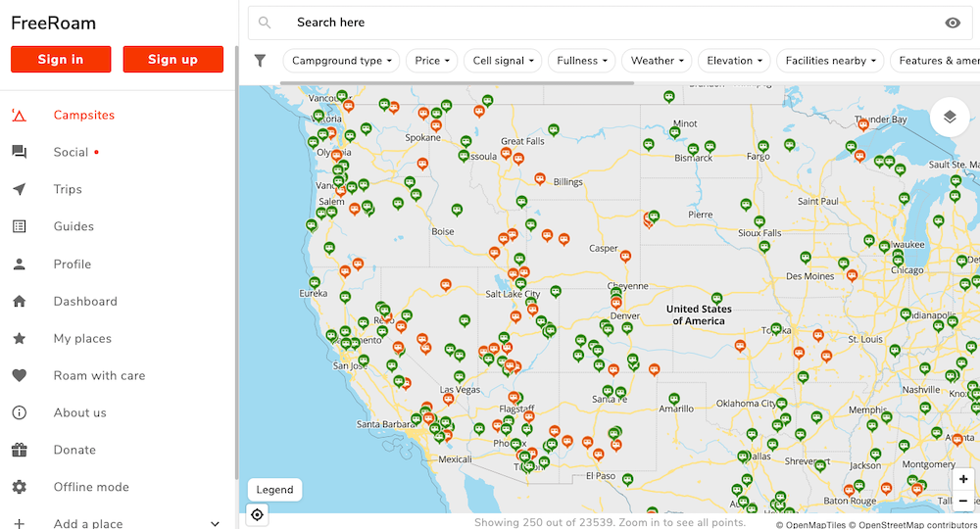Click the Add a place plus icon
The image size is (980, 529).
click(x=20, y=523)
